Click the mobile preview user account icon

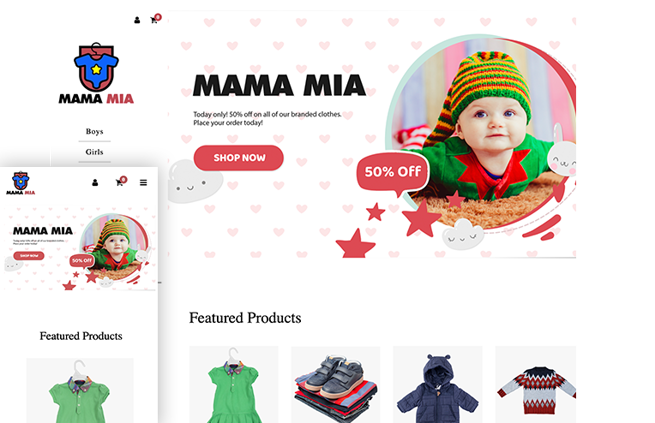click(95, 182)
